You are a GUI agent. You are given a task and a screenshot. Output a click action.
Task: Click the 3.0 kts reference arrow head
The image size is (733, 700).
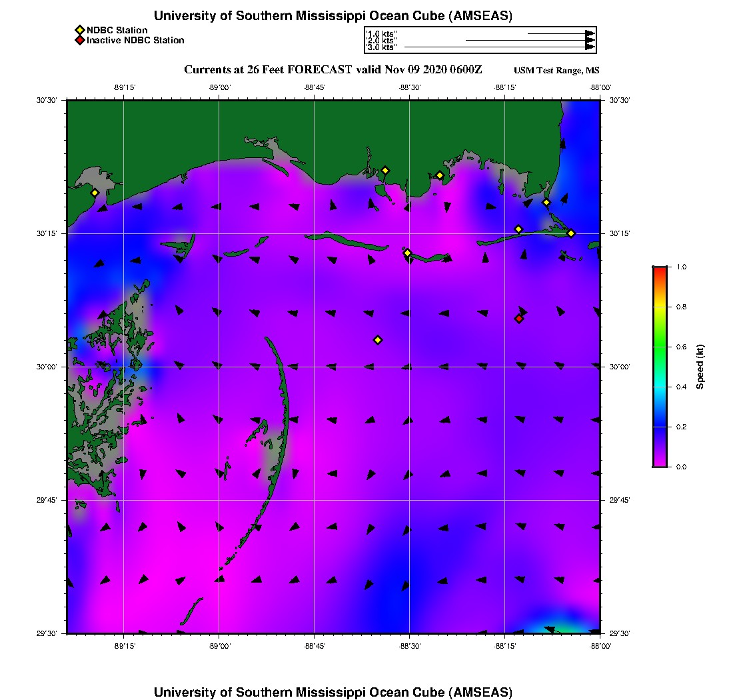click(590, 47)
